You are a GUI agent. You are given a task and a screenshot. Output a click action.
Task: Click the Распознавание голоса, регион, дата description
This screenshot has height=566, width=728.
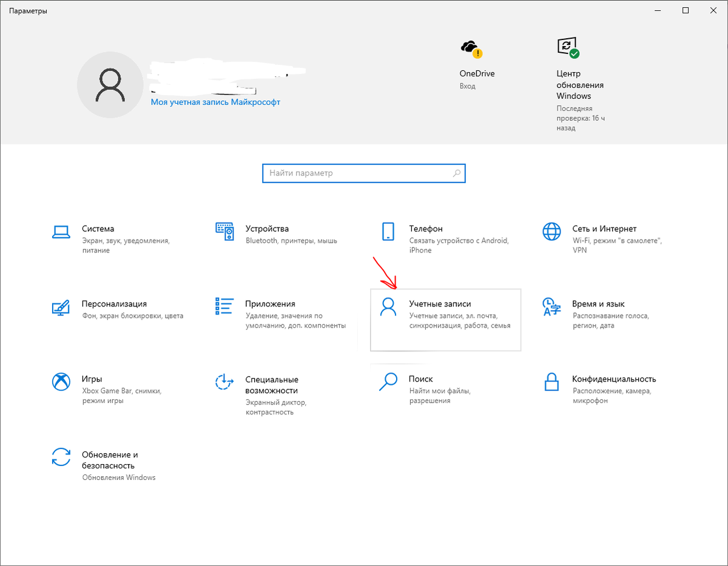click(610, 321)
